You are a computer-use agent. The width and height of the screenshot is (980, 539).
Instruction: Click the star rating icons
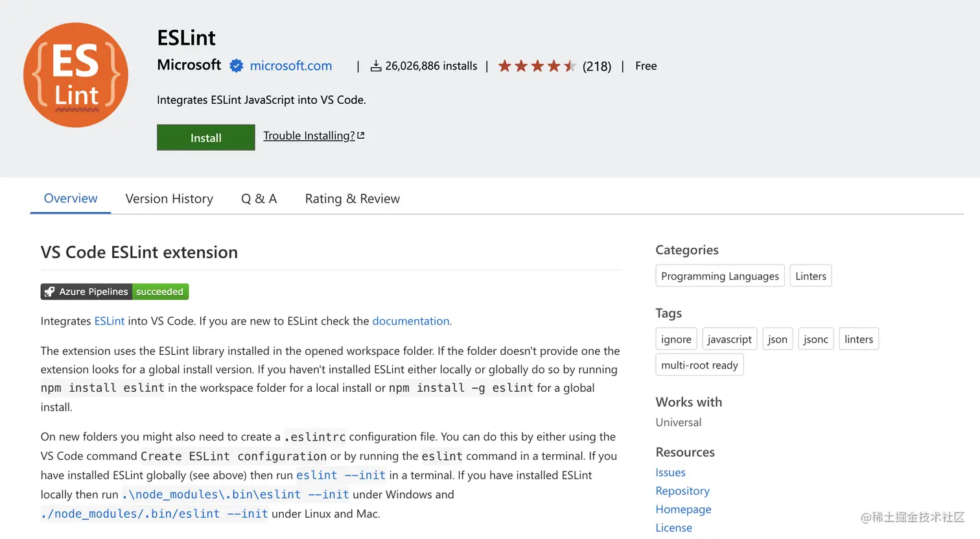point(537,66)
